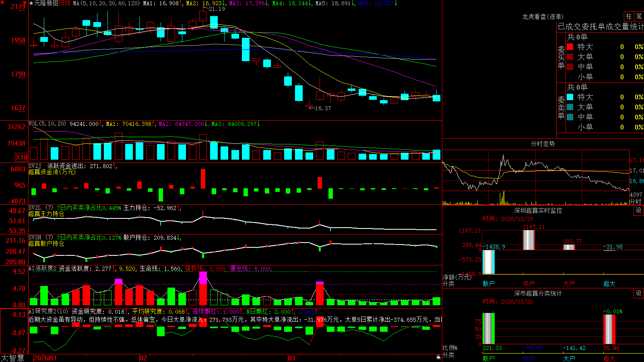
Task: Click the -1438.9 value on 散户 bar
Action: click(495, 247)
